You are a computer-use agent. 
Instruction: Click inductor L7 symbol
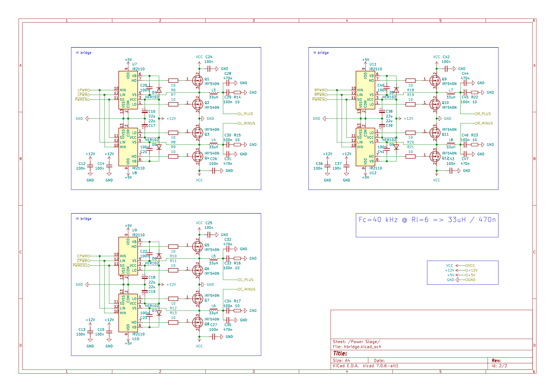[x=451, y=93]
